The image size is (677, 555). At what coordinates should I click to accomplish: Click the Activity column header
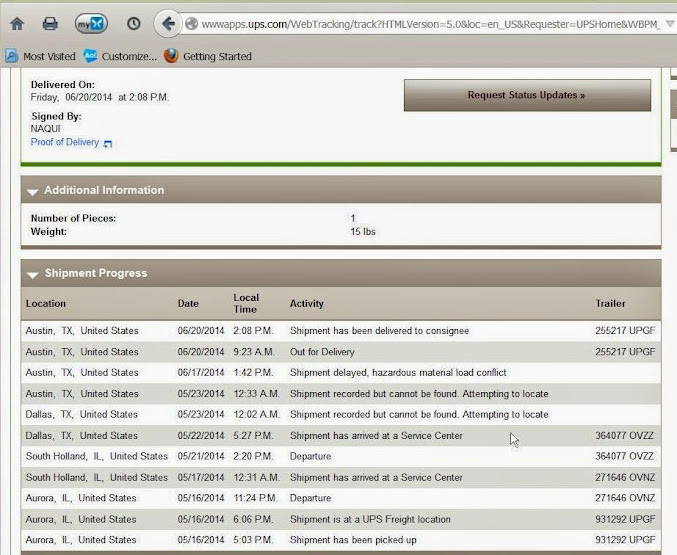point(307,304)
